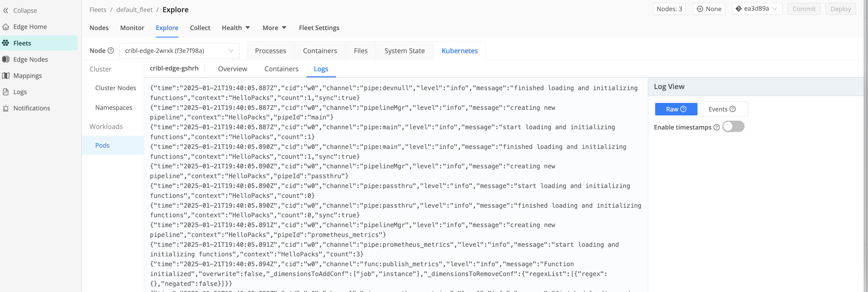The width and height of the screenshot is (868, 292).
Task: Click the Notifications alarm icon
Action: tap(6, 108)
